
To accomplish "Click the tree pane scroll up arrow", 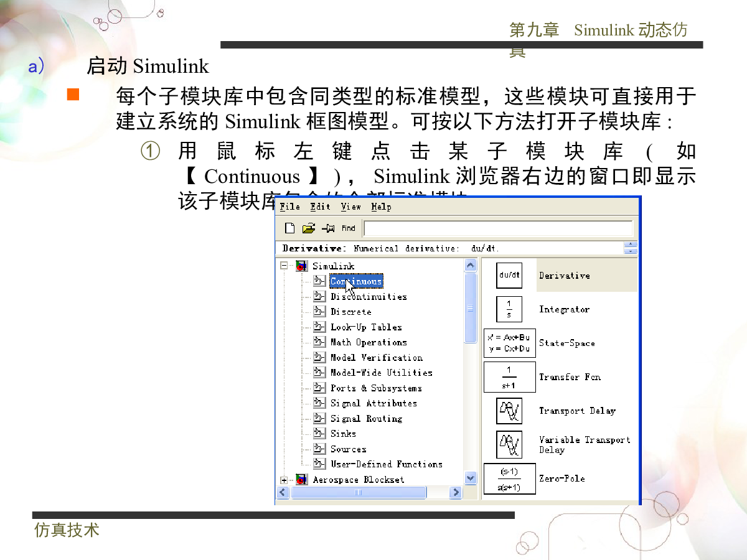I will (x=471, y=265).
